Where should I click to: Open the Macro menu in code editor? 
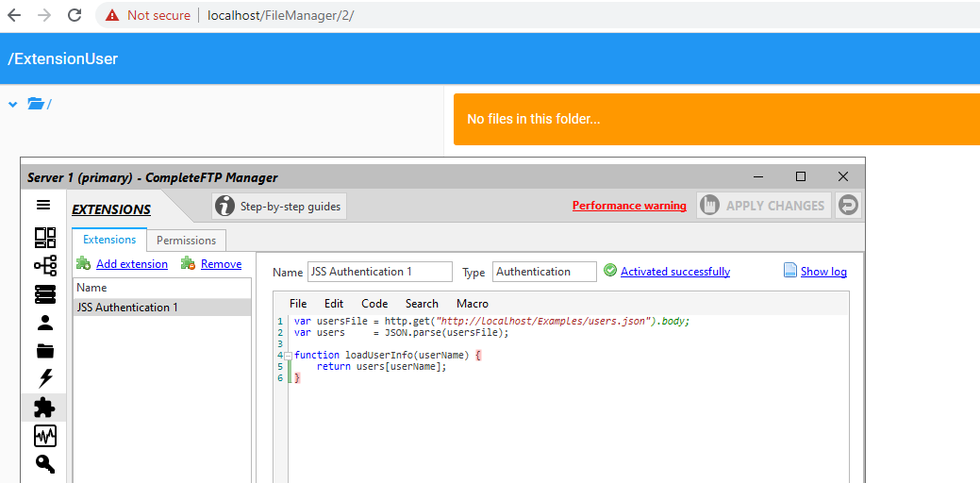coord(473,304)
